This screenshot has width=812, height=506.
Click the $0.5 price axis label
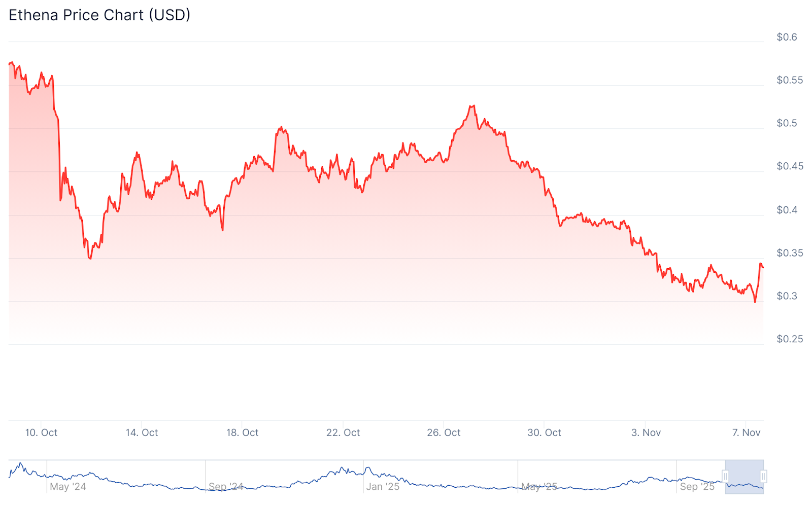(787, 123)
